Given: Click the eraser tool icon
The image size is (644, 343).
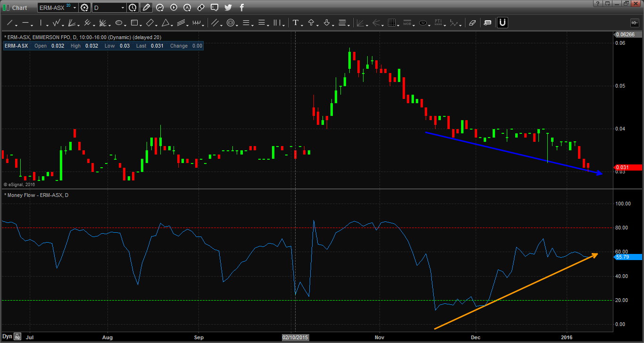Looking at the screenshot, I should pos(472,22).
